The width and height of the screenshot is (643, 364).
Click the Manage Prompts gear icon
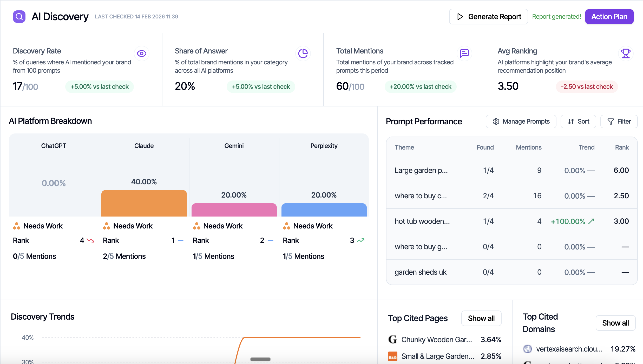[x=496, y=121]
